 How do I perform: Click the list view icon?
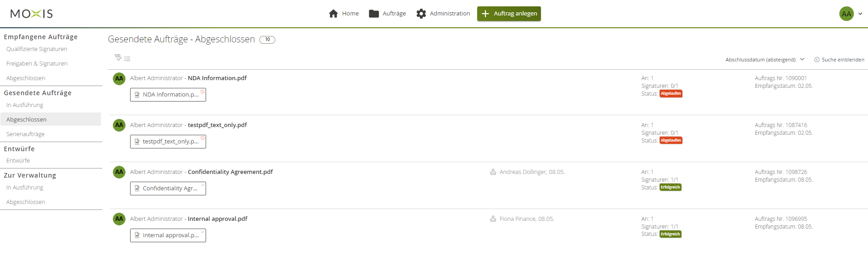(x=127, y=59)
